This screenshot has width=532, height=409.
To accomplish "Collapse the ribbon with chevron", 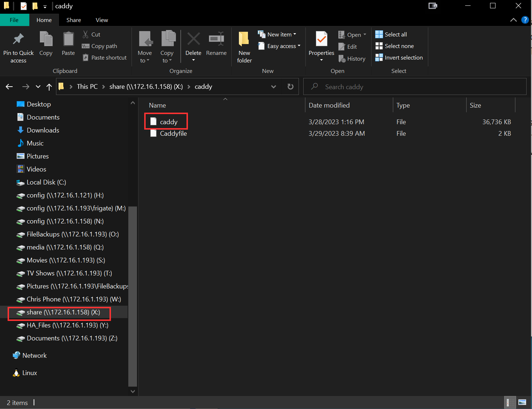I will pyautogui.click(x=513, y=20).
